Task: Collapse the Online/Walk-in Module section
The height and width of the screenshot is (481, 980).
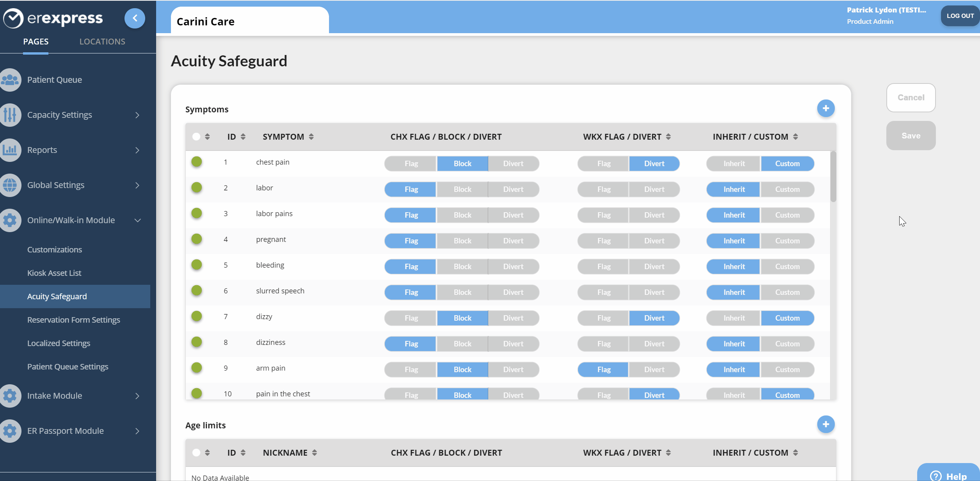Action: (137, 220)
